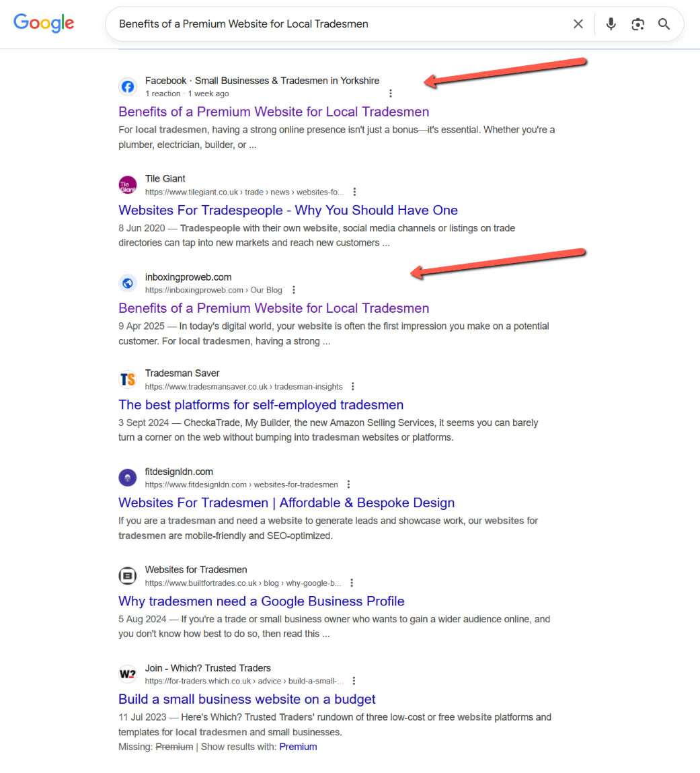The height and width of the screenshot is (773, 700).
Task: Click the Tradesman Saver TS favicon
Action: pos(128,379)
